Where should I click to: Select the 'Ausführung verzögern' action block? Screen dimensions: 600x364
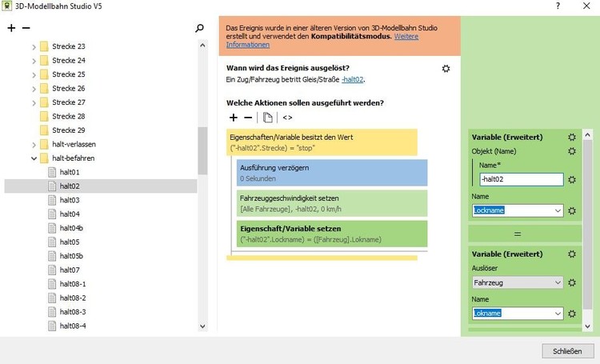coord(331,172)
